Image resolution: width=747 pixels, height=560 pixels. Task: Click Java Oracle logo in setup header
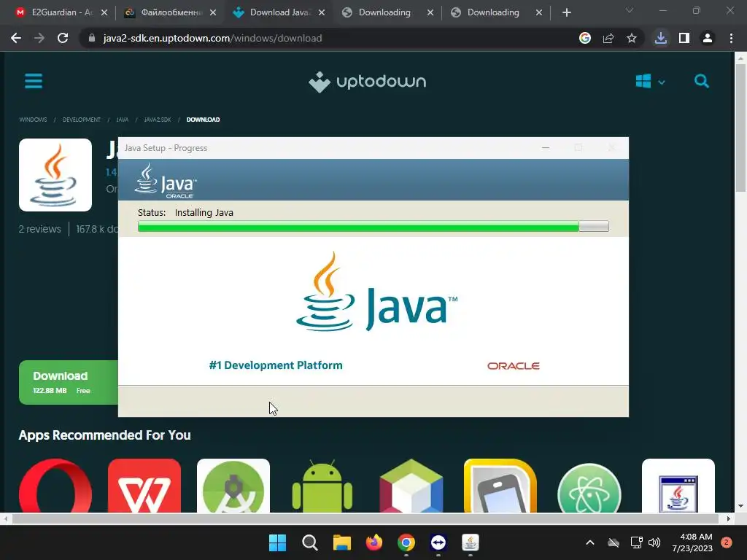pyautogui.click(x=166, y=181)
